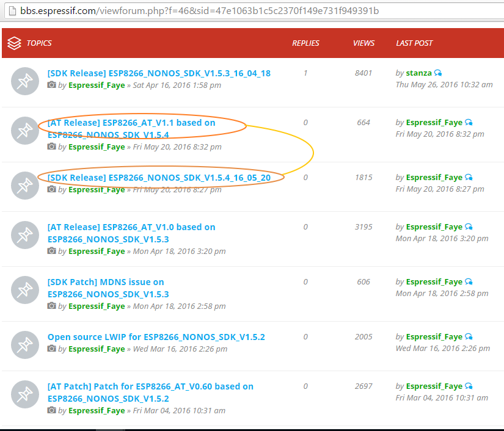504x431 pixels.
Task: Open Espressif_Faye last post link for SDK V1.5.4 row
Action: (x=434, y=178)
